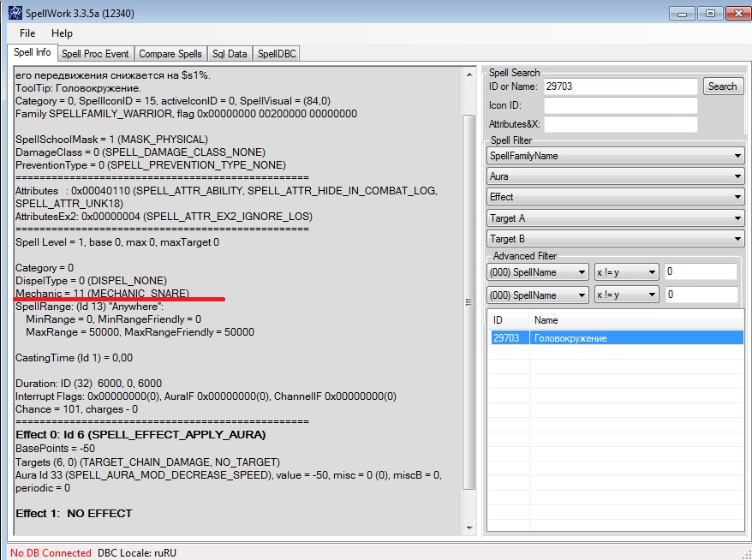Open the SpellDBC tab
The width and height of the screenshot is (752, 560).
(x=278, y=54)
